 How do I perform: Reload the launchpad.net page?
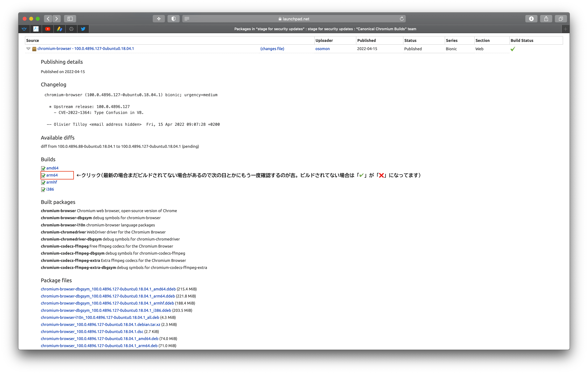pos(401,19)
